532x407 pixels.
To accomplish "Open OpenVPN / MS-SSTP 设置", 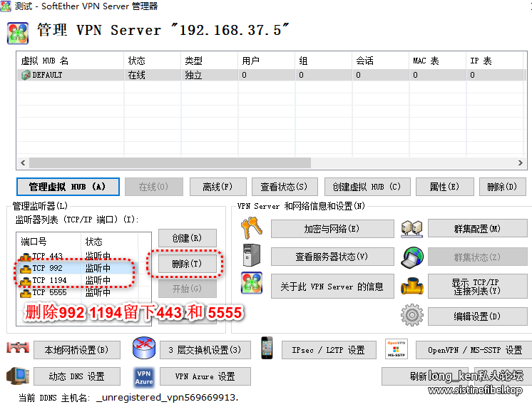I will tap(474, 350).
